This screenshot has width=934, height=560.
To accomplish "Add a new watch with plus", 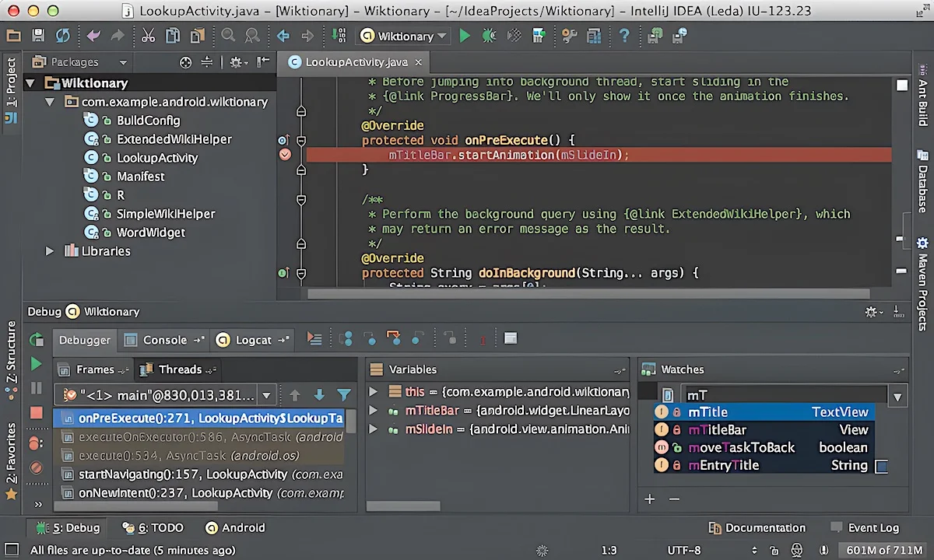I will [650, 499].
